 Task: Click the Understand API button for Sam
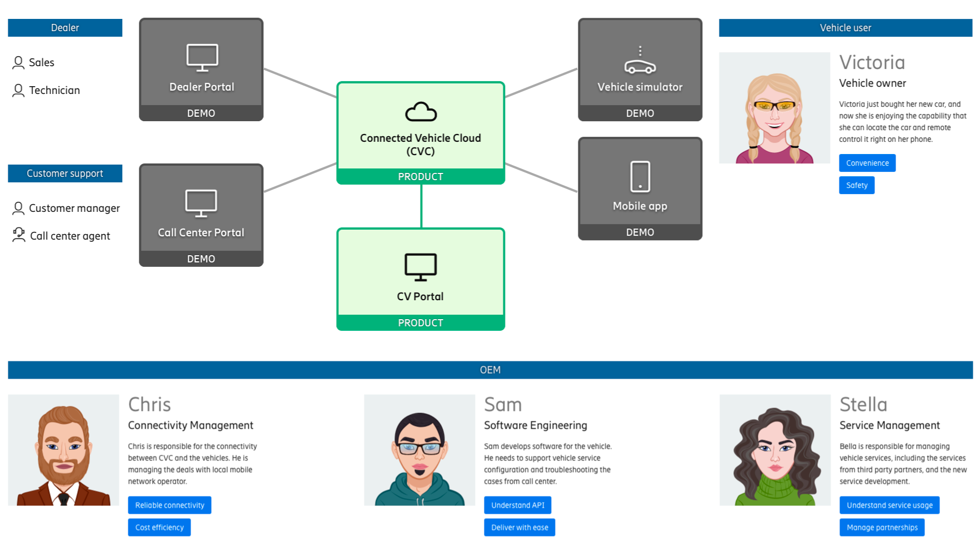click(518, 505)
